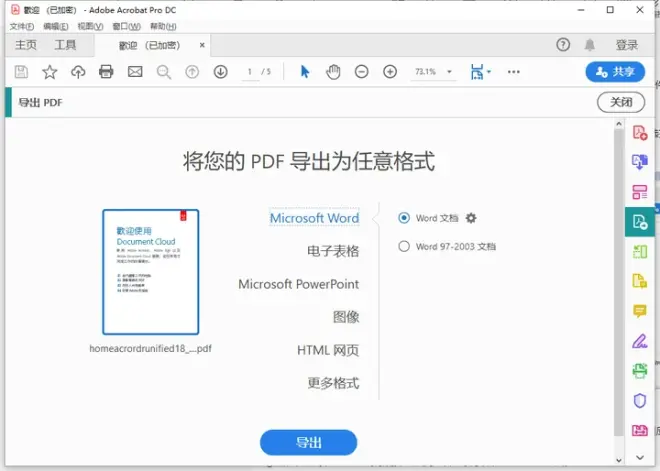This screenshot has width=660, height=471.
Task: Switch to the 主页 tab
Action: click(26, 45)
